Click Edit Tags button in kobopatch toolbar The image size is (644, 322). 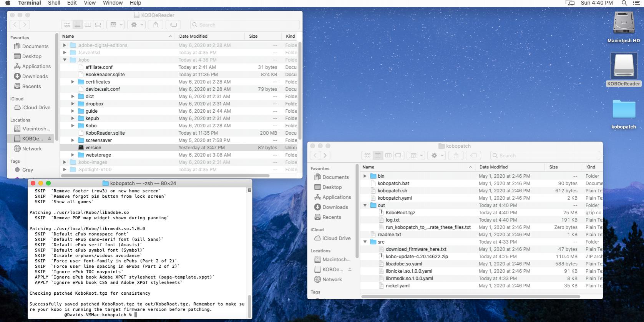[473, 155]
